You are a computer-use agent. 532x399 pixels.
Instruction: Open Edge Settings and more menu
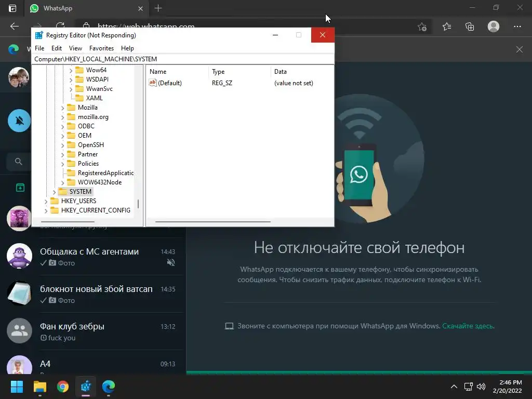coord(517,26)
